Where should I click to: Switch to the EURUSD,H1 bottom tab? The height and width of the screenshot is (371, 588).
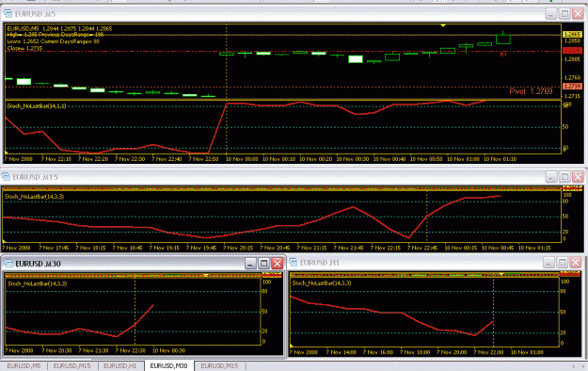tap(119, 365)
